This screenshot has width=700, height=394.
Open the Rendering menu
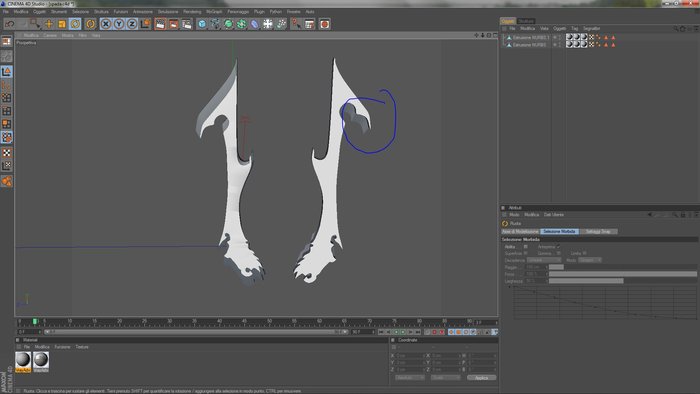click(x=192, y=12)
